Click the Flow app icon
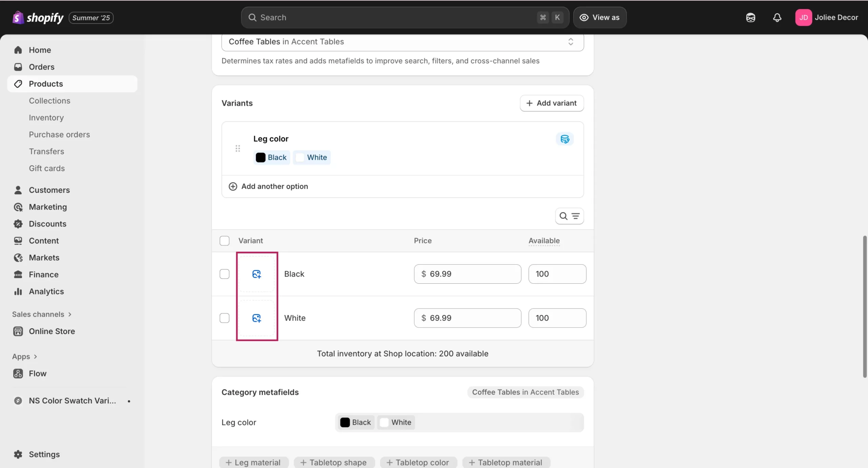Image resolution: width=868 pixels, height=468 pixels. coord(18,374)
